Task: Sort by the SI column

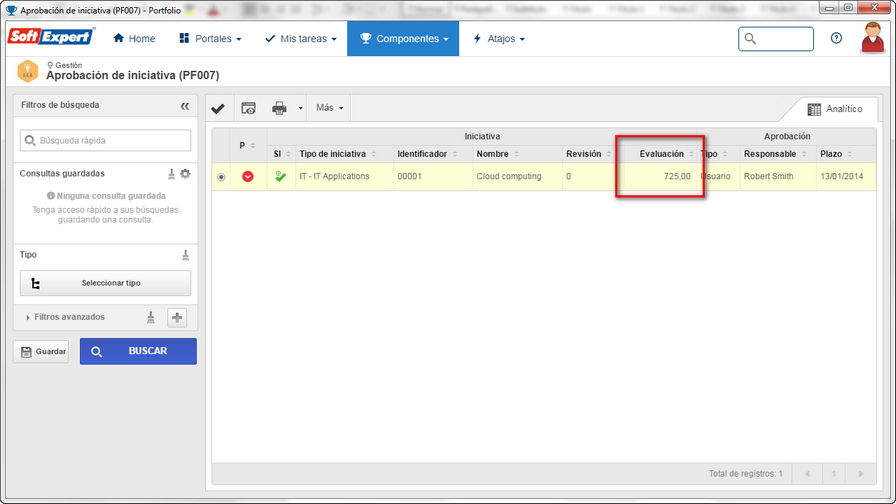Action: (282, 154)
